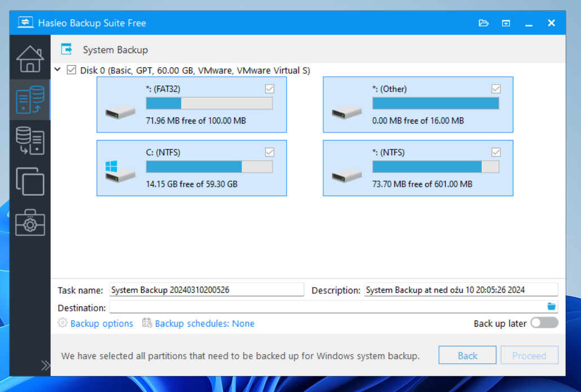Select the Backup section sidebar icon

click(x=30, y=100)
